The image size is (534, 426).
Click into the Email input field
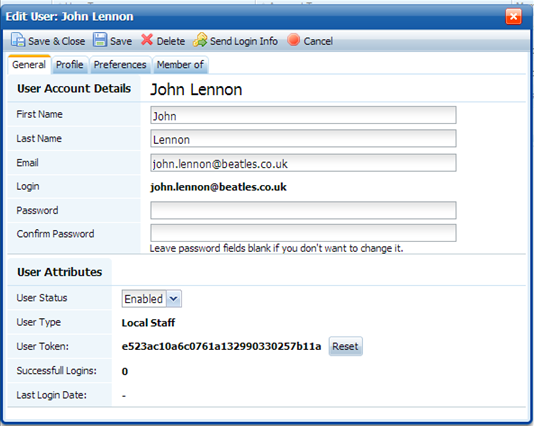[303, 163]
